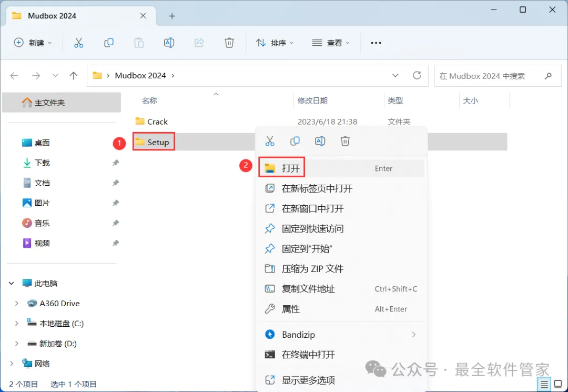This screenshot has height=392, width=568.
Task: Select 主文件夹 (Home) in sidebar
Action: click(62, 103)
